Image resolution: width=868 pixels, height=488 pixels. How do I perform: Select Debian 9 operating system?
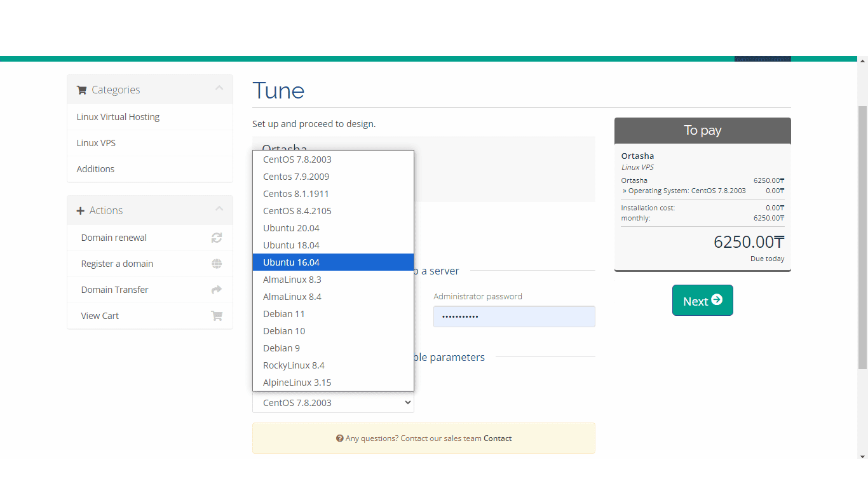pos(333,348)
